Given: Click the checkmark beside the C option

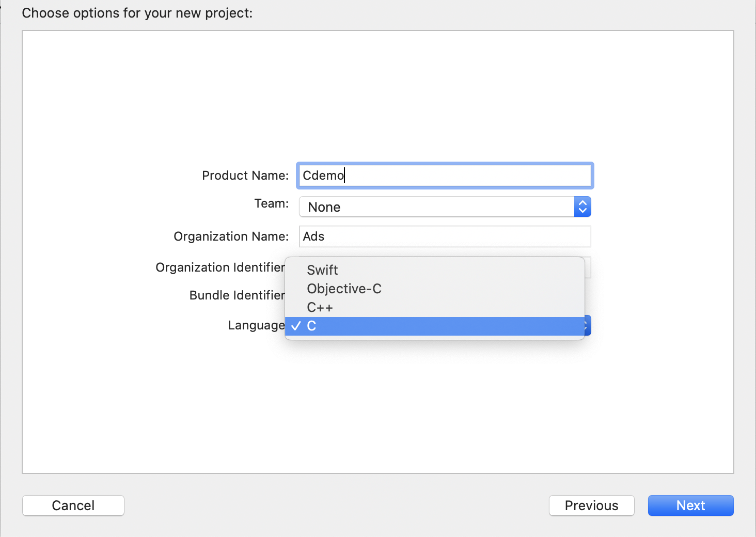Looking at the screenshot, I should click(x=296, y=326).
